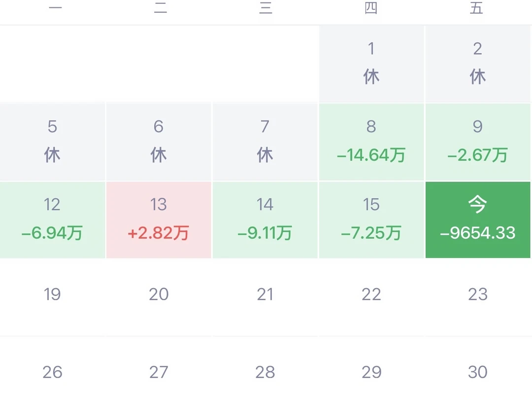Select holiday date 2 marked 休

point(478,64)
